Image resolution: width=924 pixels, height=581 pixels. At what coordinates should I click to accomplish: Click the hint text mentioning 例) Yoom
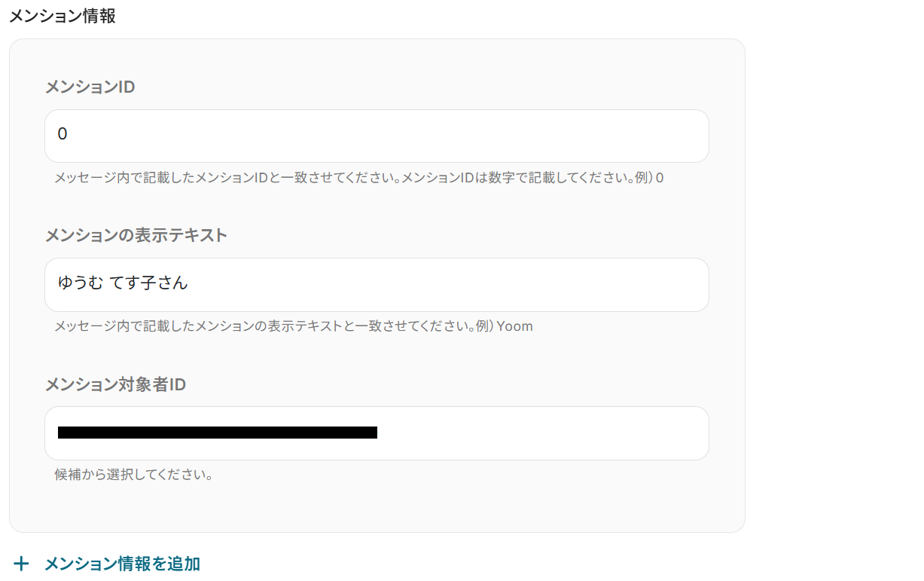tap(293, 326)
